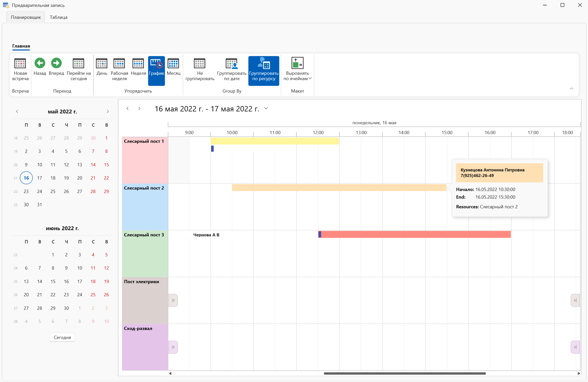Go to previous date range in scheduler
588x382 pixels.
coord(128,109)
